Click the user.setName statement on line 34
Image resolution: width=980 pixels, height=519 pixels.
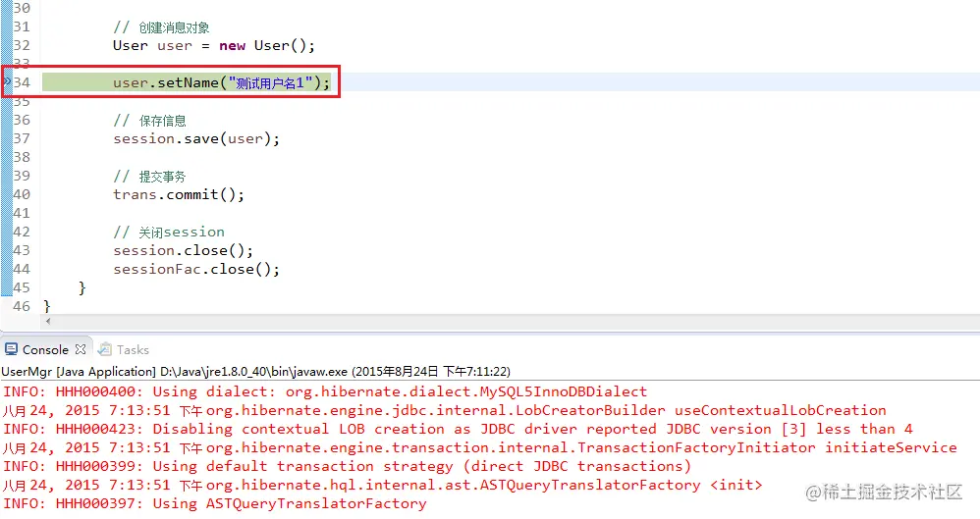pyautogui.click(x=221, y=82)
